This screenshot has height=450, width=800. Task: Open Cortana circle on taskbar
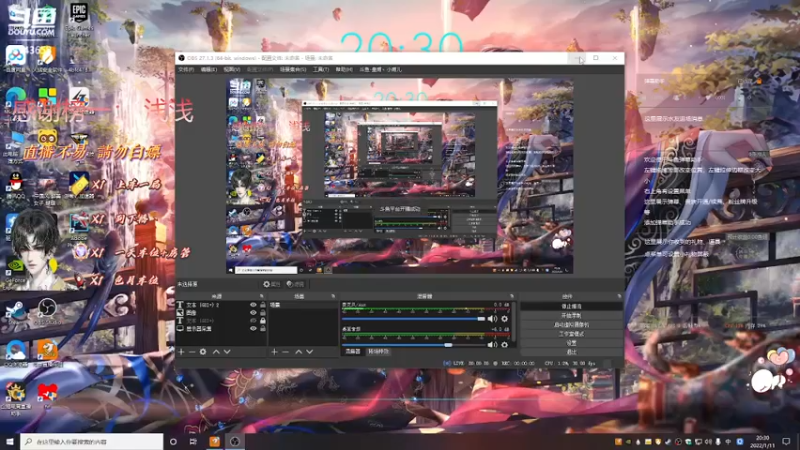pos(173,441)
